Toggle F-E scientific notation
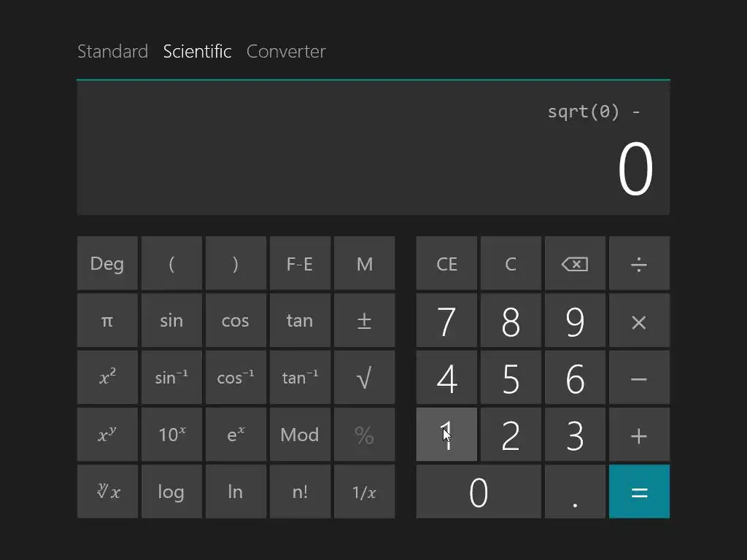This screenshot has height=560, width=747. (x=300, y=264)
